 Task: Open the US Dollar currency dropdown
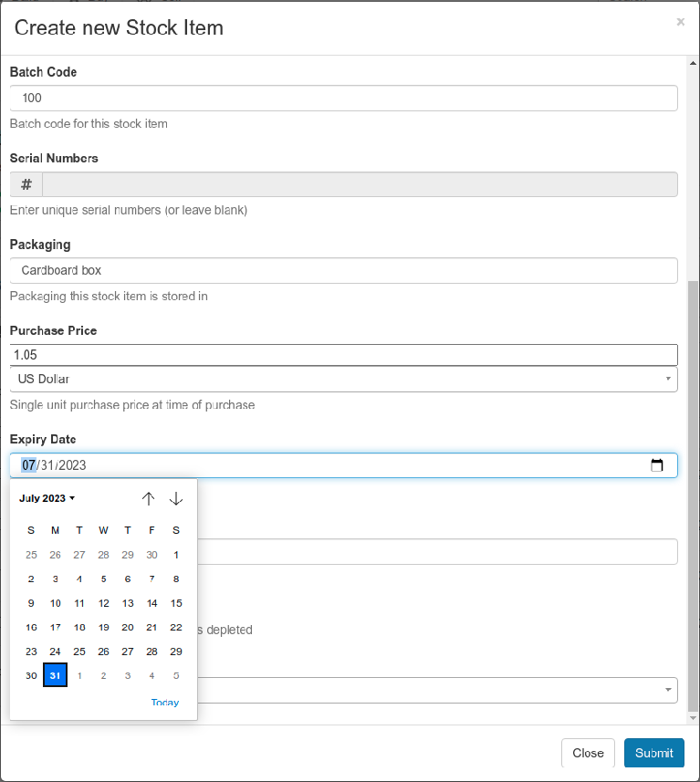click(343, 379)
